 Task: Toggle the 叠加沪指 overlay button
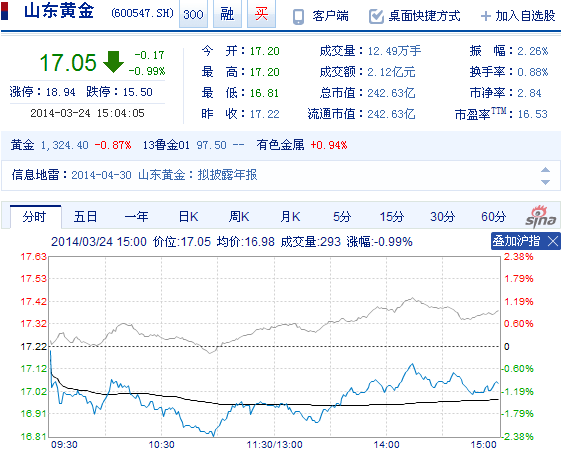tap(516, 241)
